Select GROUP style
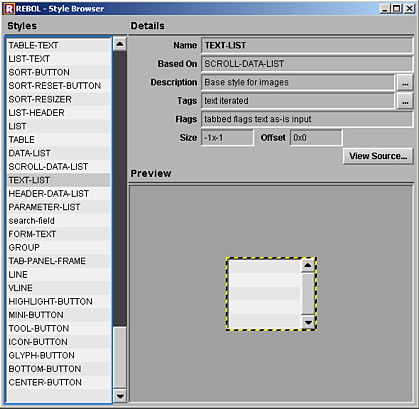Image resolution: width=419 pixels, height=409 pixels. (x=59, y=248)
